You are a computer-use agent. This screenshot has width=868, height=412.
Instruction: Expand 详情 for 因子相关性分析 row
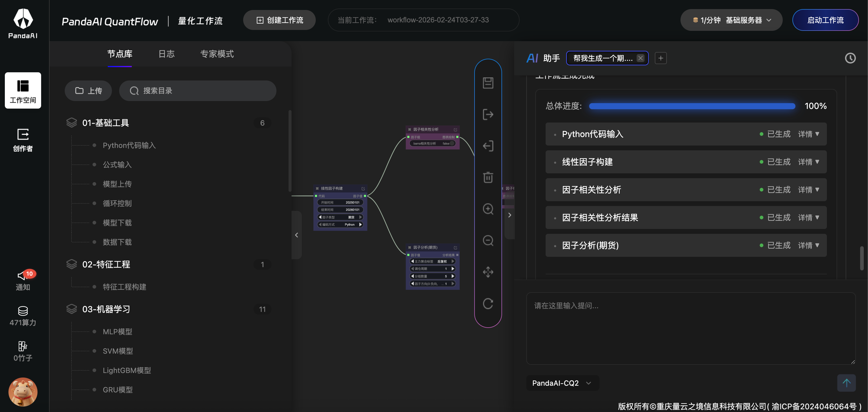point(808,190)
